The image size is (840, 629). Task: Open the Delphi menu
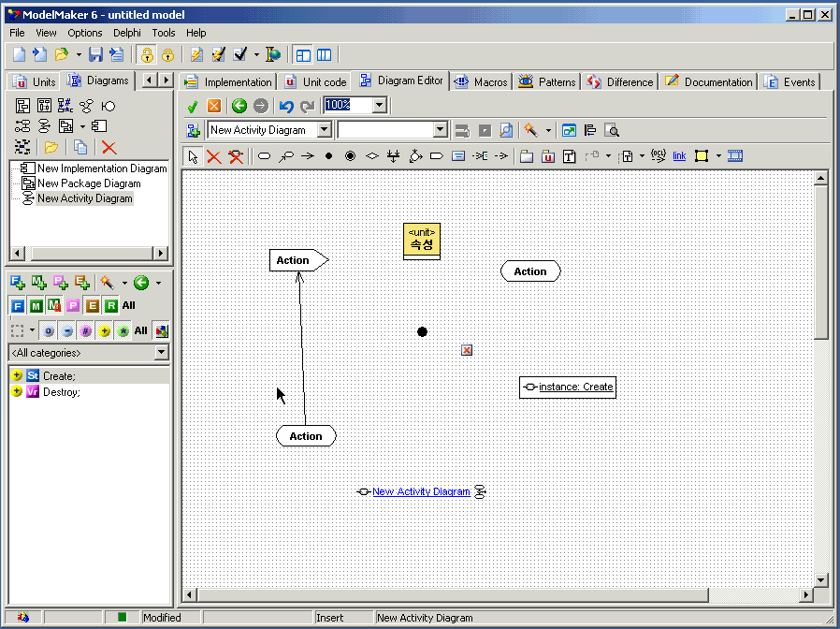tap(126, 33)
